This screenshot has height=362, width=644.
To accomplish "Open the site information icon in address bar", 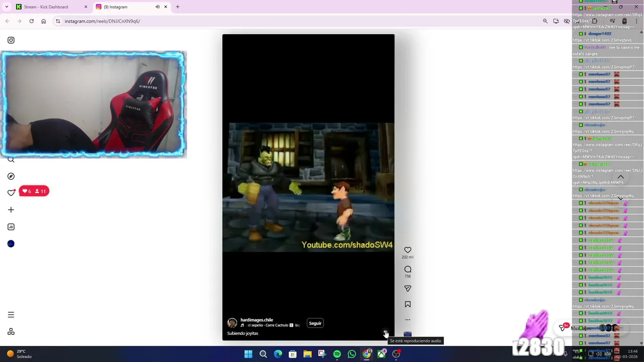I will point(58,21).
